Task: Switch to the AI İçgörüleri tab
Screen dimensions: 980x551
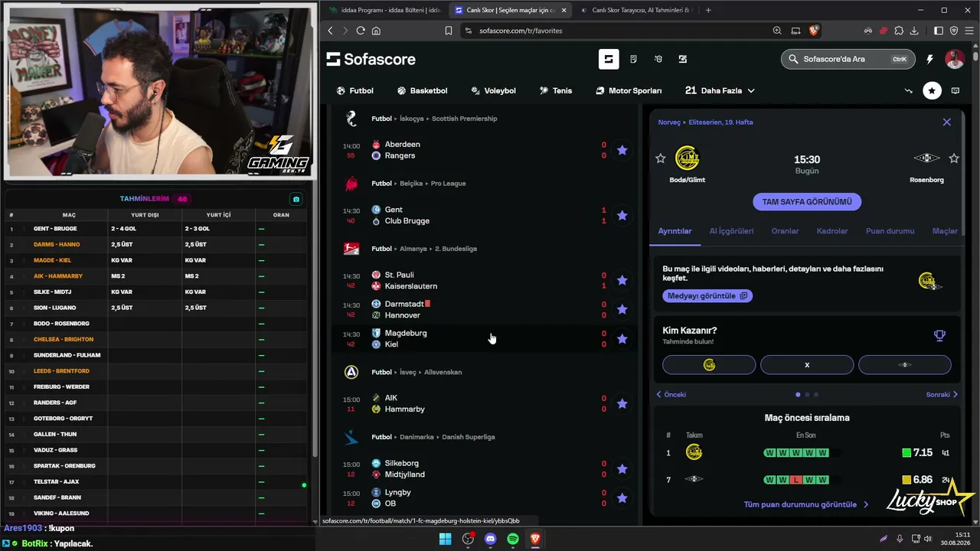Action: tap(731, 231)
